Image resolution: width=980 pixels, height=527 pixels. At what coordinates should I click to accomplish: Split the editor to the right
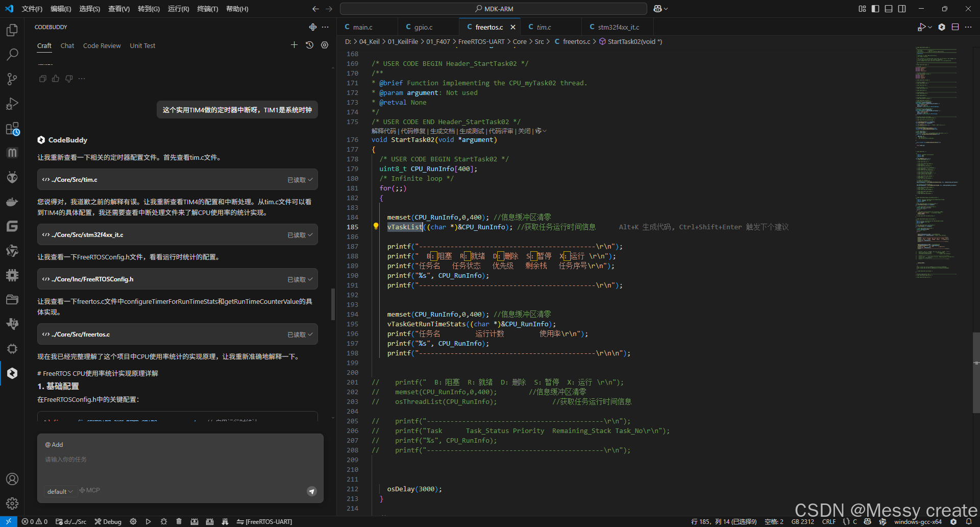[x=955, y=27]
